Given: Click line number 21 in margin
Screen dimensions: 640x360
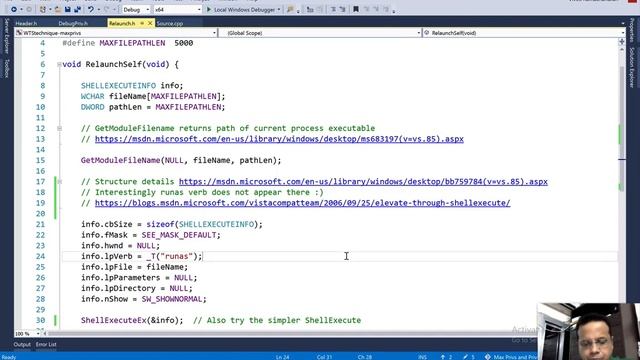Looking at the screenshot, I should 40,224.
